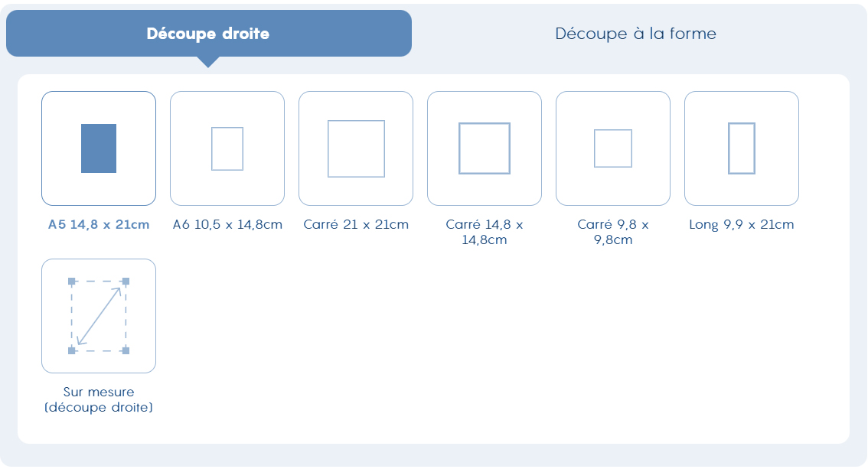Screen dimensions: 868x469
Task: Choose the small Carré 9,8cm square icon
Action: 613,148
